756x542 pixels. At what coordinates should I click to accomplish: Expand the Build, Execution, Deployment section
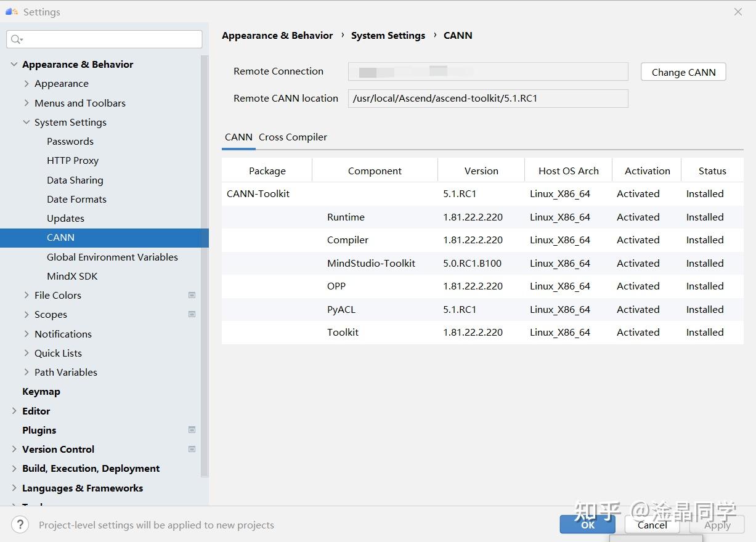14,468
